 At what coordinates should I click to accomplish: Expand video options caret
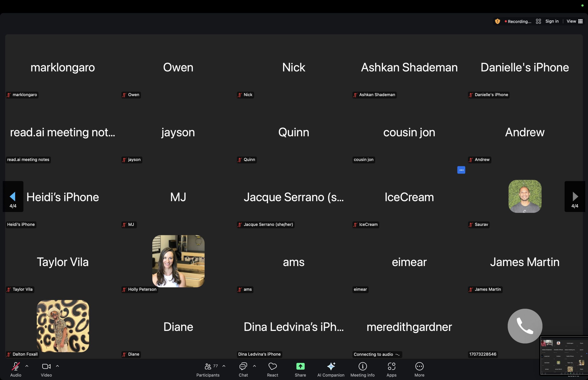57,366
